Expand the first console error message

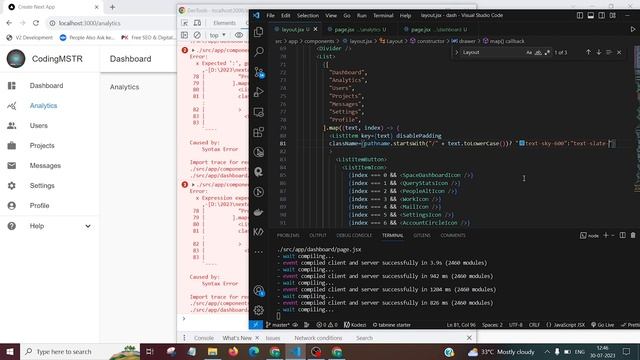(193, 50)
